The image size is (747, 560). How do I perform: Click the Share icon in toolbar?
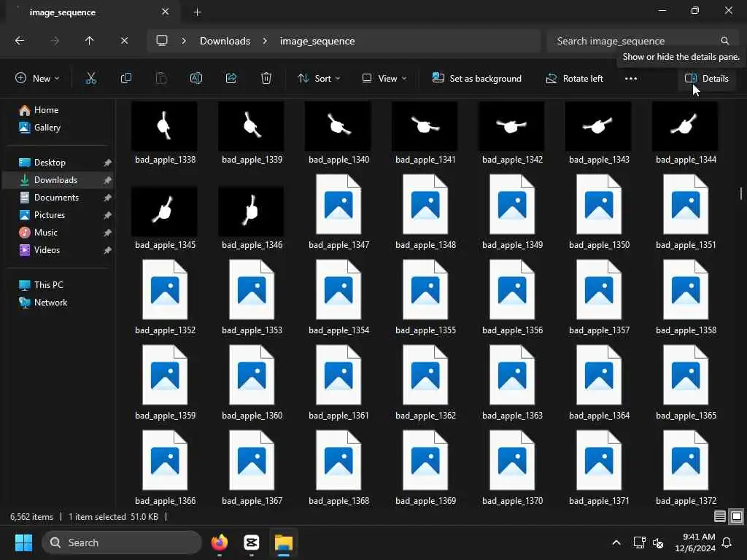tap(231, 79)
